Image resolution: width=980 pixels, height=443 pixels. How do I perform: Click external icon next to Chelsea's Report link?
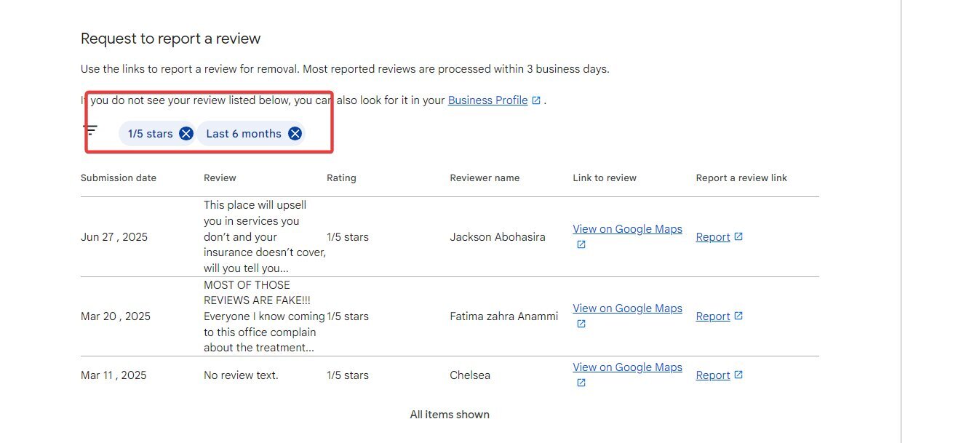(x=738, y=375)
